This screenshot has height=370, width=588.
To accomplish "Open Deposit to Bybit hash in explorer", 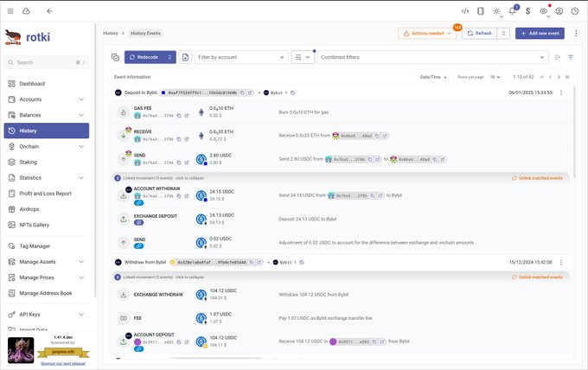I will click(x=250, y=92).
